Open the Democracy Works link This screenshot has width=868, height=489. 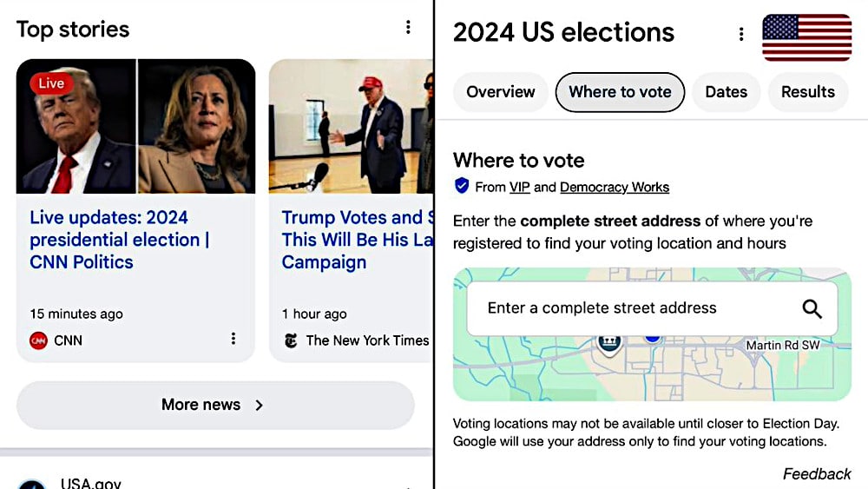(x=615, y=187)
